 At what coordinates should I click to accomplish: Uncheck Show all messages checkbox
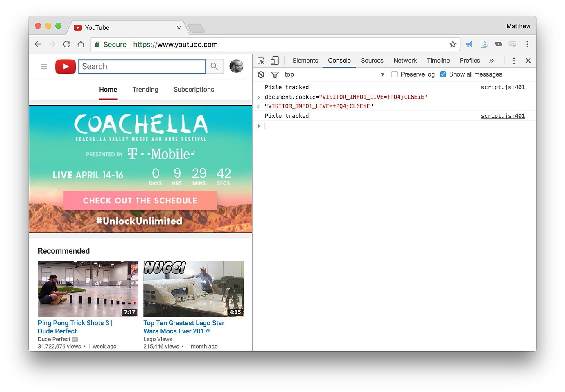[x=443, y=74]
